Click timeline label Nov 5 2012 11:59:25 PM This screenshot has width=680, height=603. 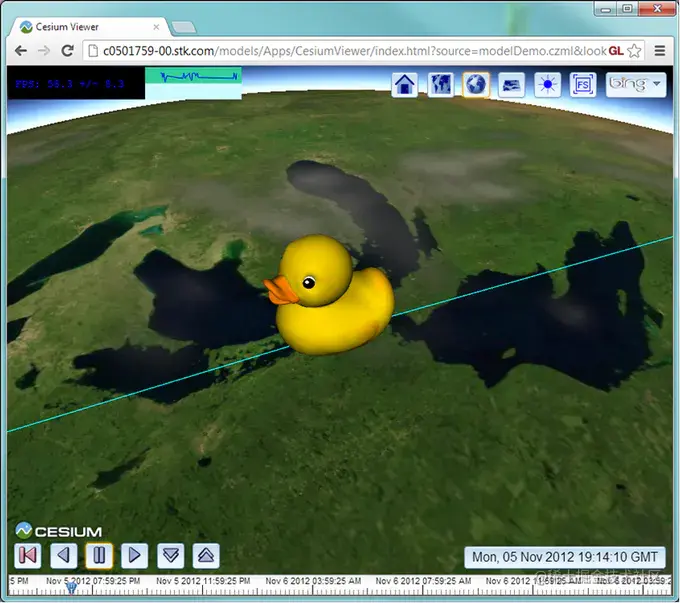coord(203,580)
